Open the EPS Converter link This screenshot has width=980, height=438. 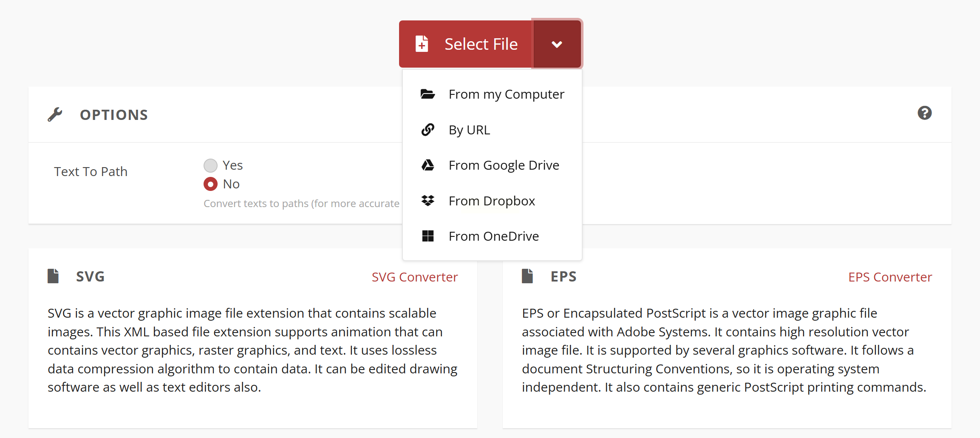pos(890,277)
